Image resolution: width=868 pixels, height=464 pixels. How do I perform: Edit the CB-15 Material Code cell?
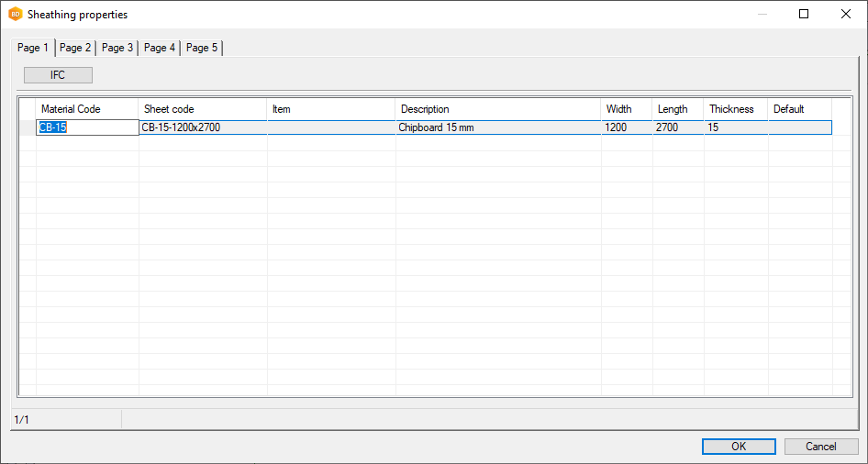click(87, 127)
